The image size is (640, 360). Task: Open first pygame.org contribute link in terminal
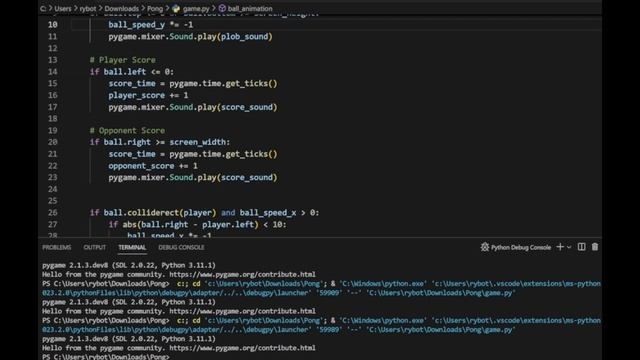pyautogui.click(x=242, y=274)
